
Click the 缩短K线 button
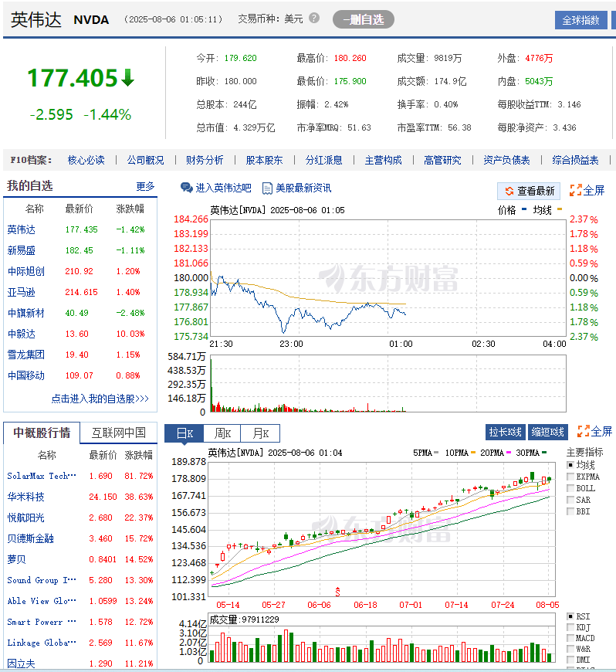point(548,432)
